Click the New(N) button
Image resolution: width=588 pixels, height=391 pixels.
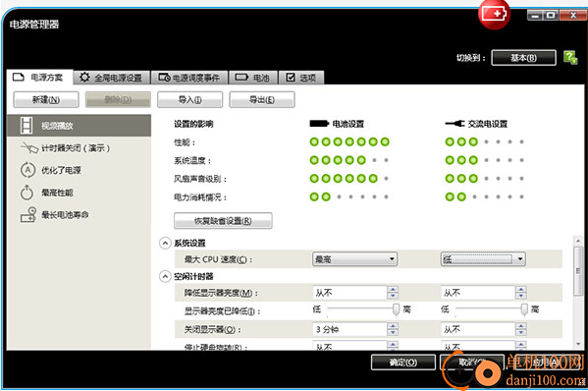(46, 100)
